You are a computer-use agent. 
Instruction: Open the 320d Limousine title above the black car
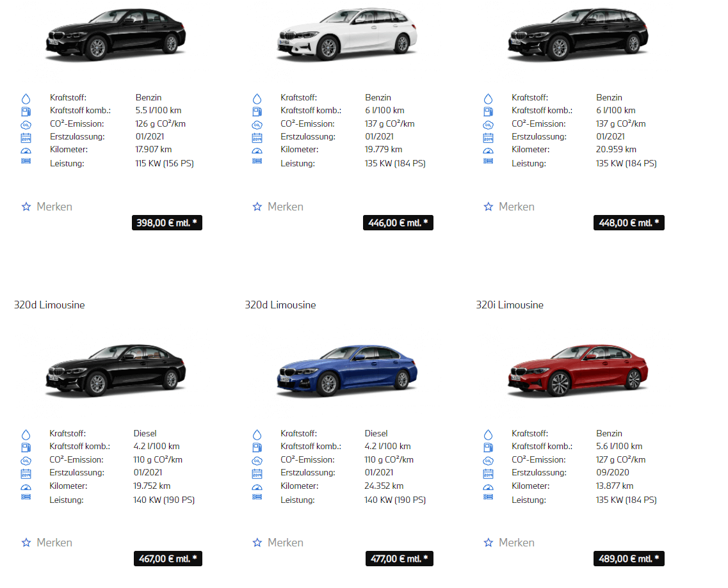[49, 305]
